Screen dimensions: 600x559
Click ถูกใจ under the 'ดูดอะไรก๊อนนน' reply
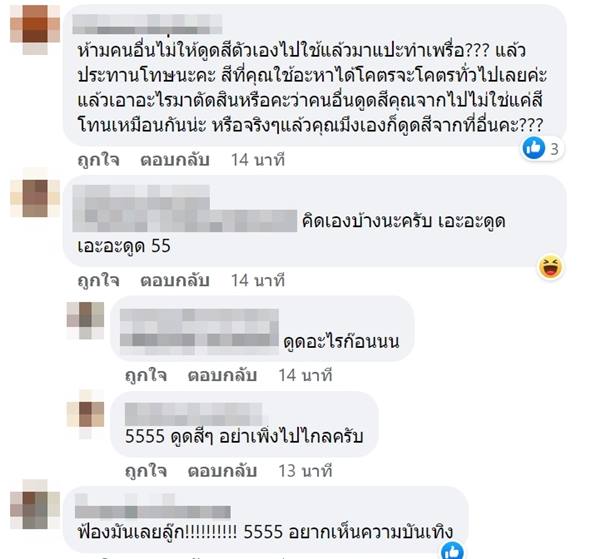pos(146,375)
